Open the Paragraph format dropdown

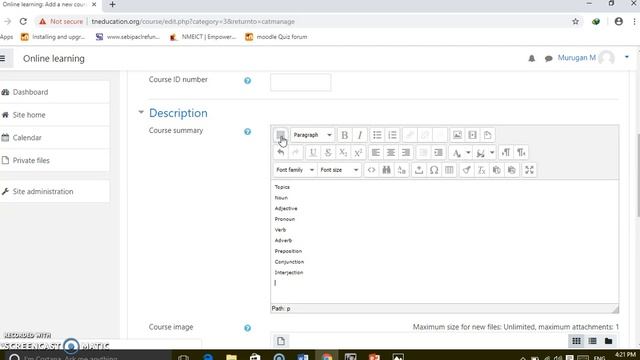click(312, 135)
